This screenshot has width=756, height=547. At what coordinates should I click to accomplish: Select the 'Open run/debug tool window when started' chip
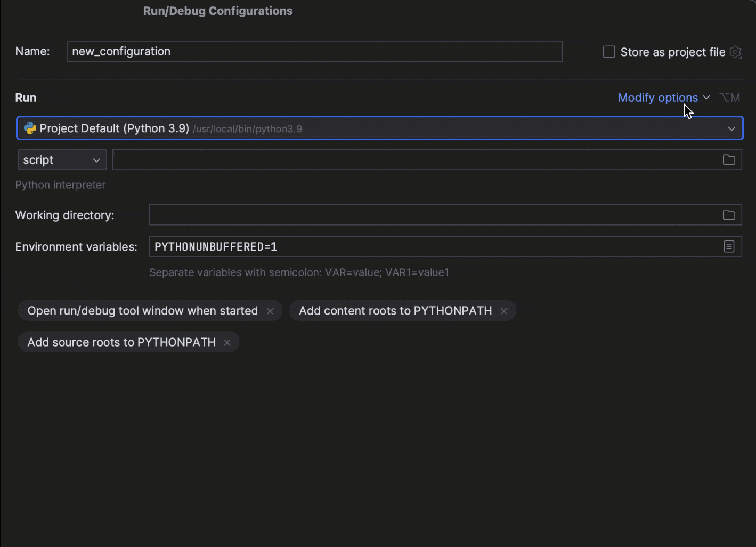142,311
